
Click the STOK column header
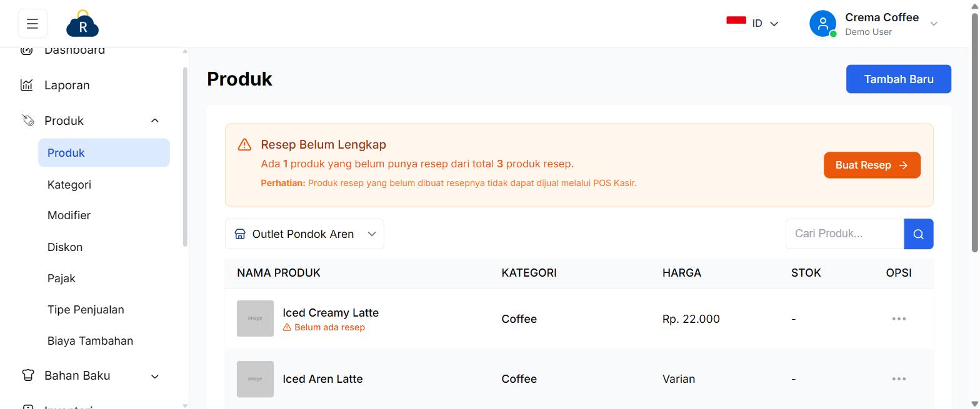coord(806,273)
